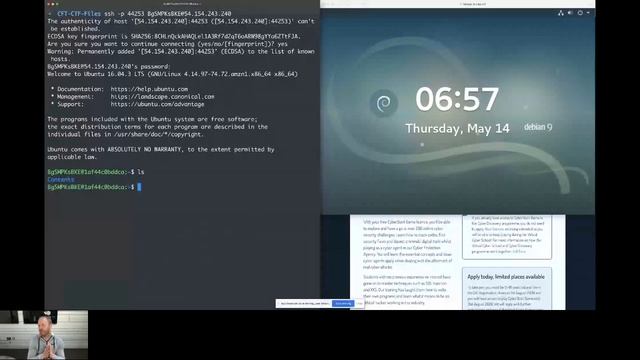Click the 06:57 clock on the lock screen

(457, 99)
